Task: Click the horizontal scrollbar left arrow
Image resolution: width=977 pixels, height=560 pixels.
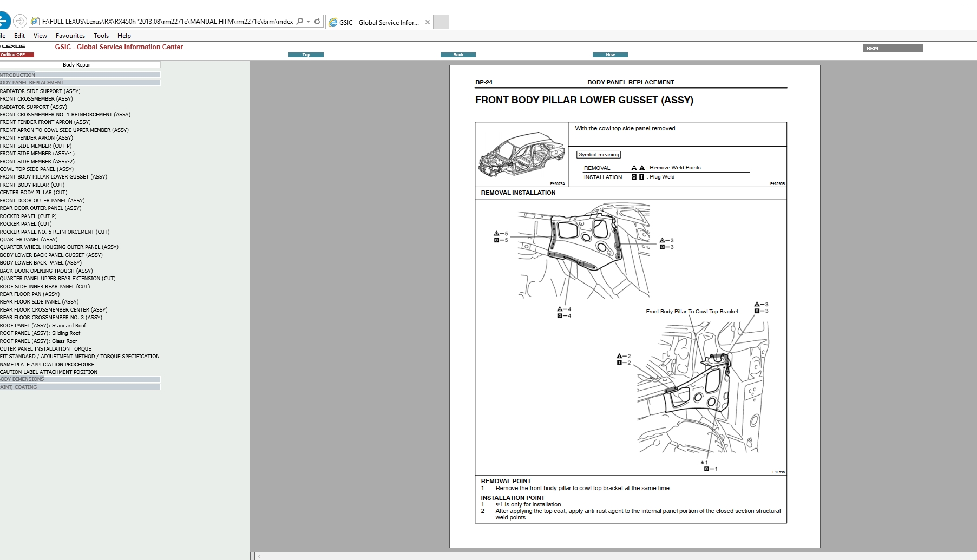Action: (259, 556)
